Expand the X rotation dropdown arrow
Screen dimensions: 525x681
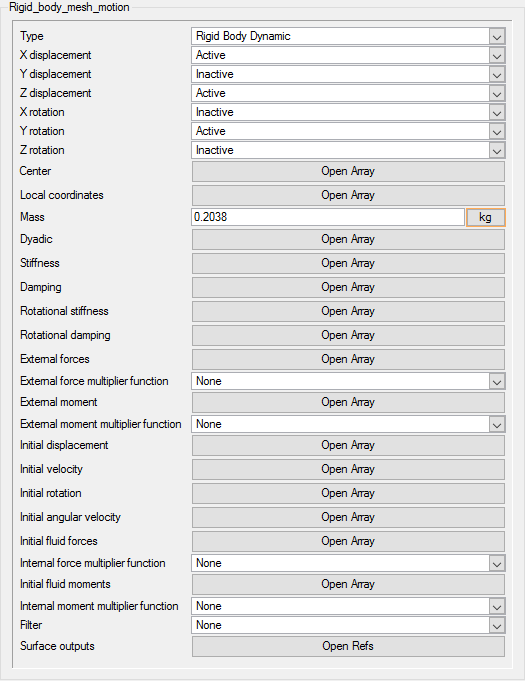pos(497,112)
